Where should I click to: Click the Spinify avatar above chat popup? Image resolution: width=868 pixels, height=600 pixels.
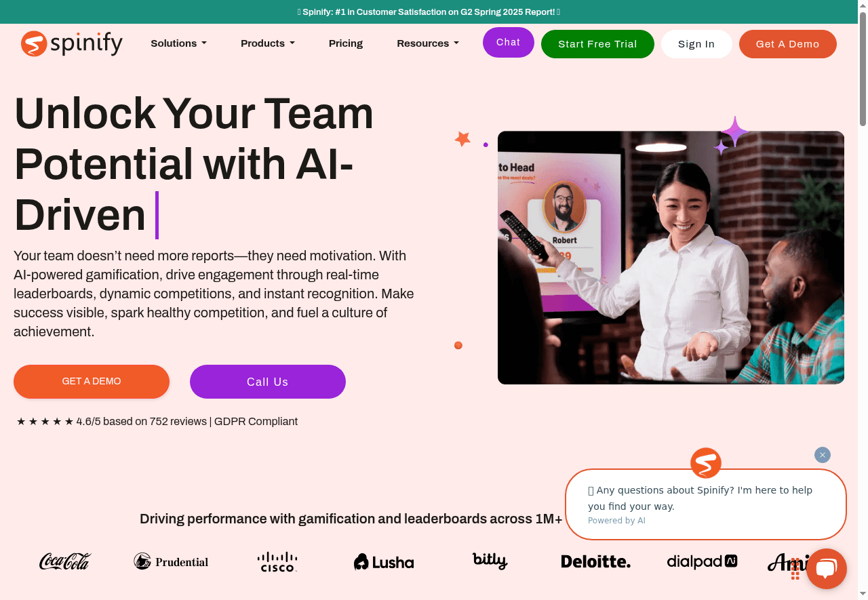coord(705,464)
